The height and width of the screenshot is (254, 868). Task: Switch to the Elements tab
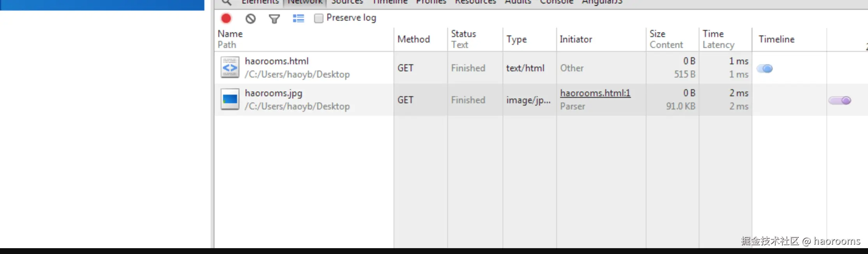point(260,2)
